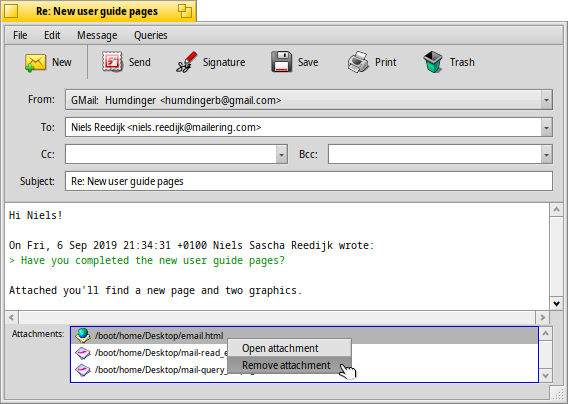Open the Message menu
Image resolution: width=568 pixels, height=404 pixels.
pos(97,35)
